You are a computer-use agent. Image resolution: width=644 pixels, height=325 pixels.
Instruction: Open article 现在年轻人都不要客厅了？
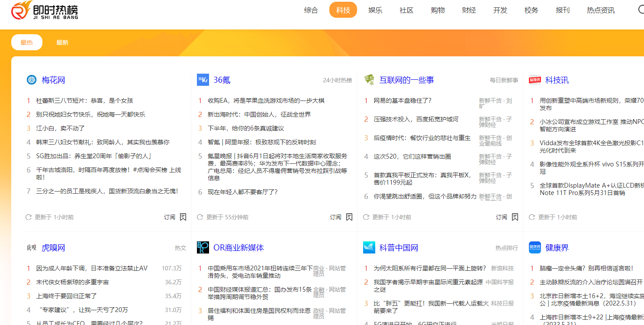[243, 192]
